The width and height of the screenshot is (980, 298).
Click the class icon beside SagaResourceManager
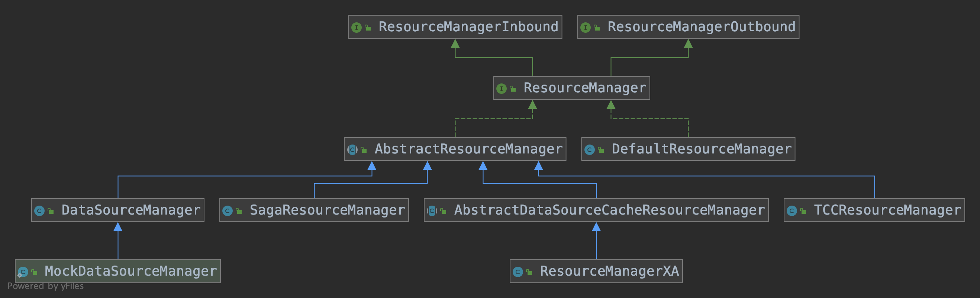click(227, 211)
